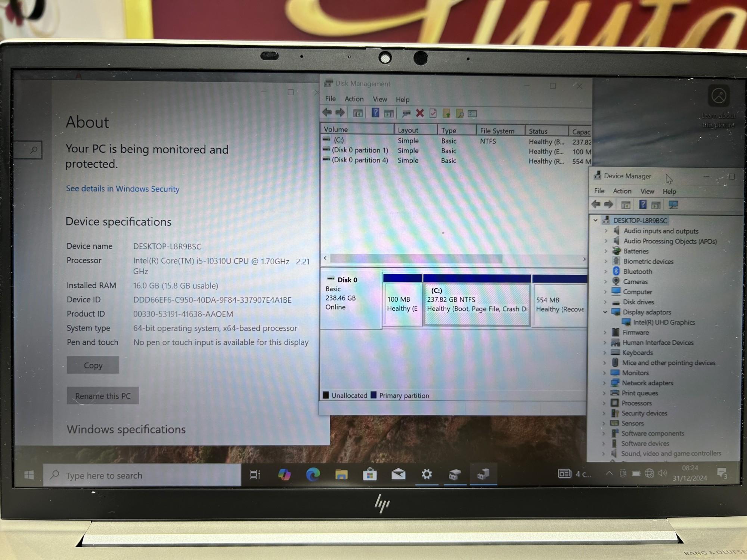The image size is (747, 560).
Task: Click the blue Help icon in Disk Management toolbar
Action: [375, 113]
